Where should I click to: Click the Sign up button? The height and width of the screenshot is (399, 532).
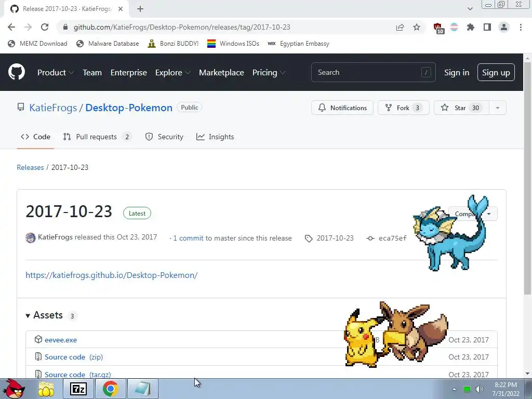click(496, 72)
